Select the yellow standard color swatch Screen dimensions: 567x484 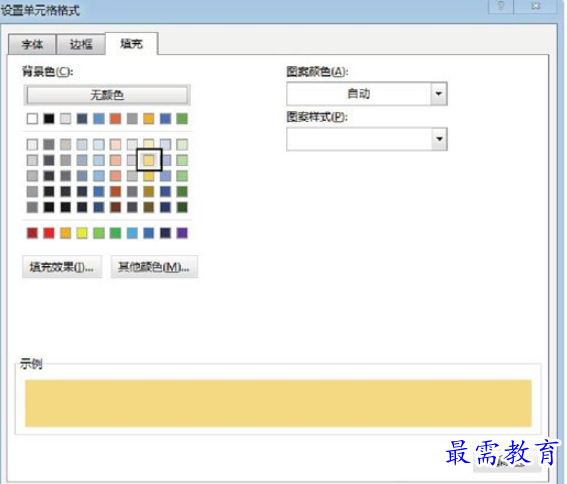coord(82,233)
